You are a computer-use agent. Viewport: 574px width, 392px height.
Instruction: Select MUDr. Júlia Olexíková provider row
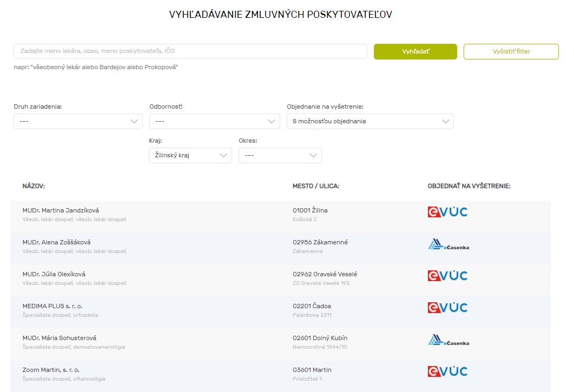point(54,274)
